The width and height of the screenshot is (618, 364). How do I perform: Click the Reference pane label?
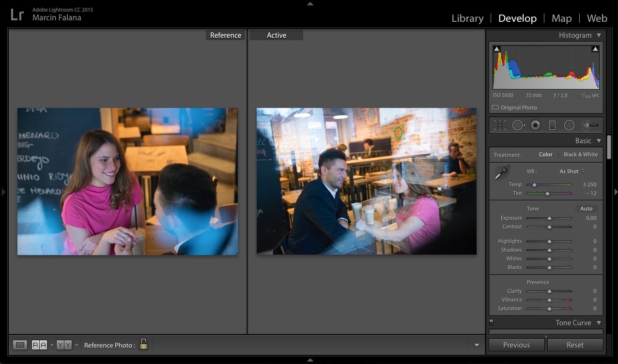pyautogui.click(x=226, y=35)
